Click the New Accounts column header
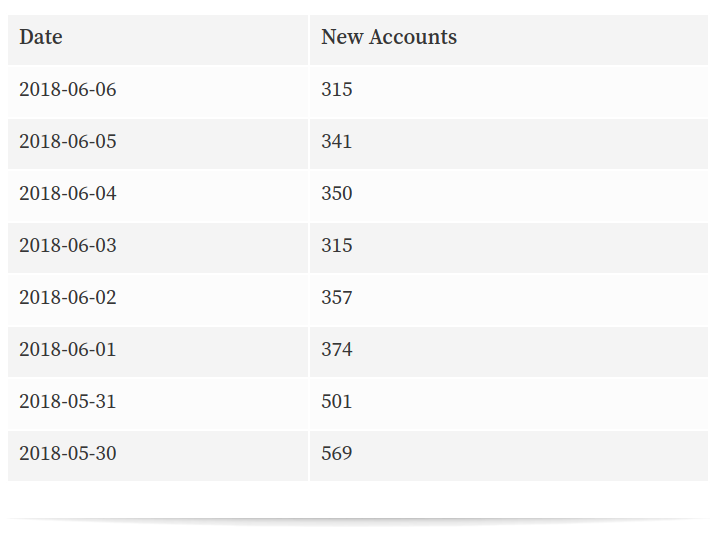This screenshot has height=540, width=717. [509, 40]
